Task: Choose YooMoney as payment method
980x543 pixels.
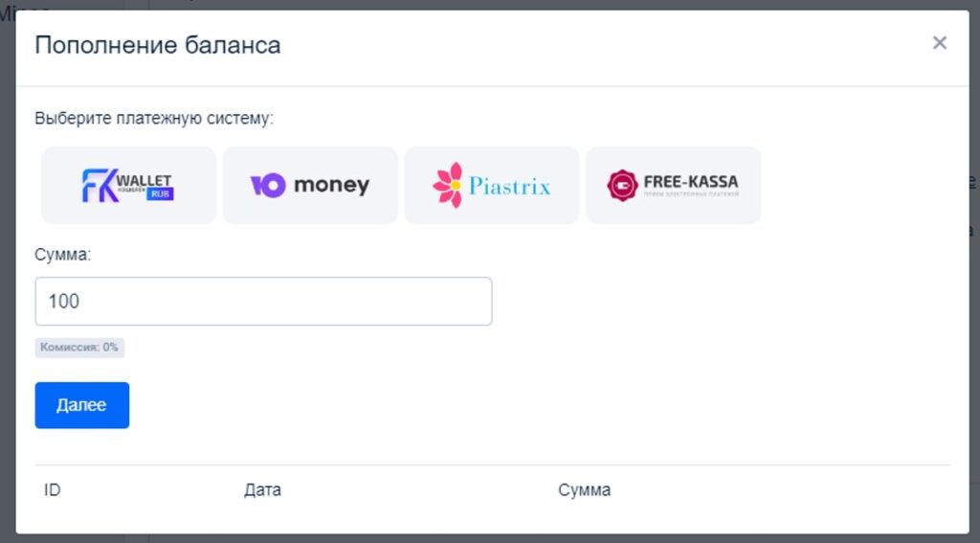Action: click(x=310, y=185)
